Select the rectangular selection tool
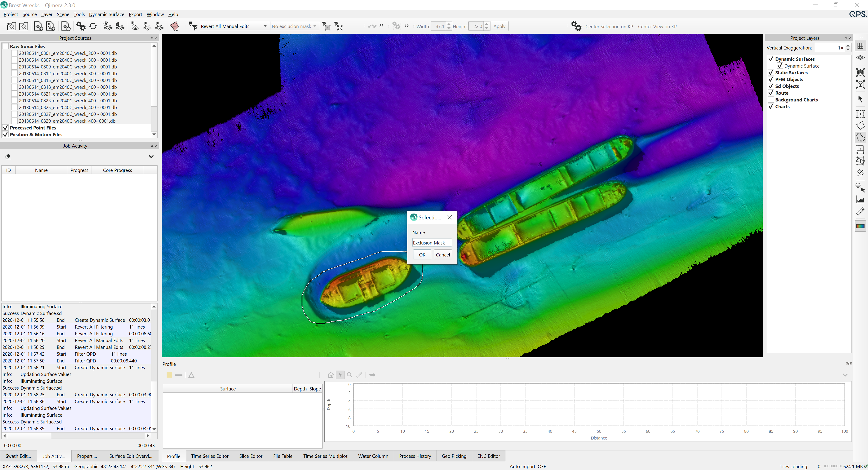This screenshot has width=868, height=470. [860, 114]
